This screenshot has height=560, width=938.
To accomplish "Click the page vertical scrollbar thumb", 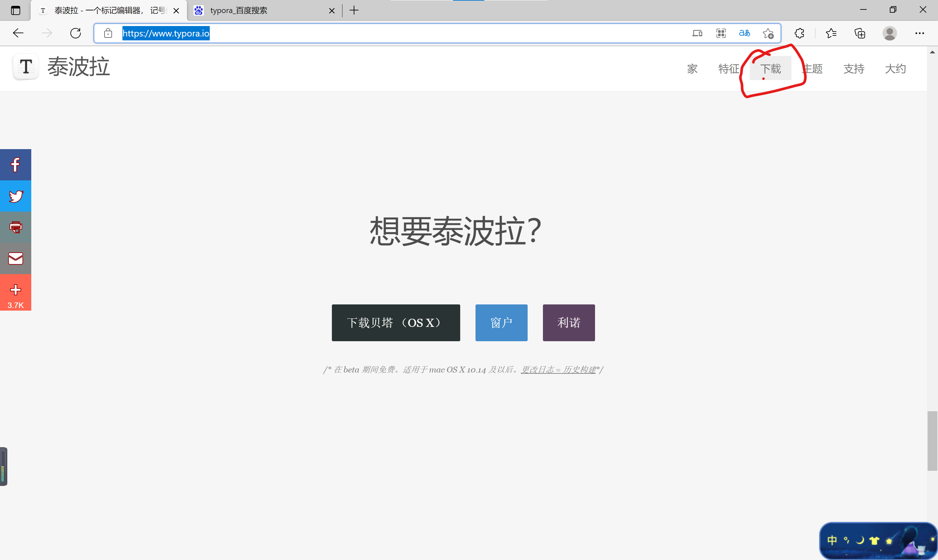I will click(932, 441).
